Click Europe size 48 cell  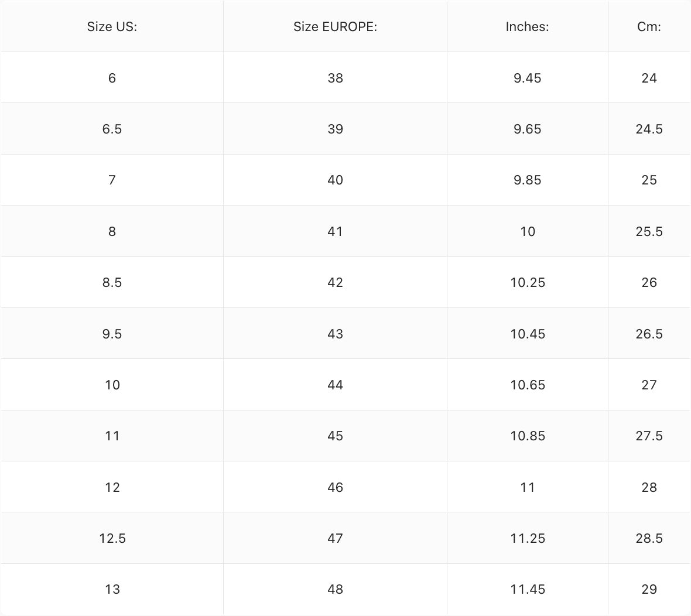[x=335, y=589]
